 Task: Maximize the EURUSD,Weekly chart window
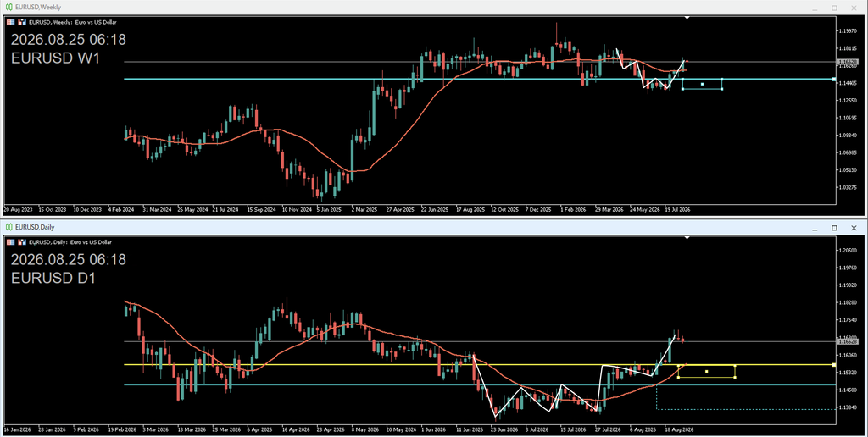coord(834,8)
